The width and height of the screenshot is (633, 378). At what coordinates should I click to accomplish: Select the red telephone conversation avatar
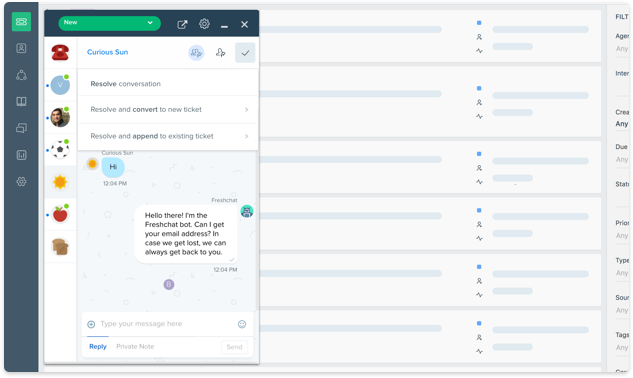[x=60, y=52]
